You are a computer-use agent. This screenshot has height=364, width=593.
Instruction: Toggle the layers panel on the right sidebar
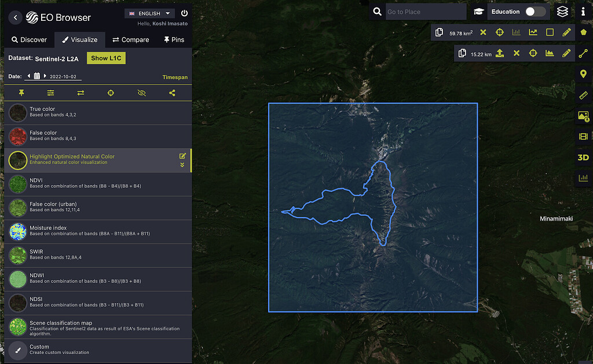562,11
